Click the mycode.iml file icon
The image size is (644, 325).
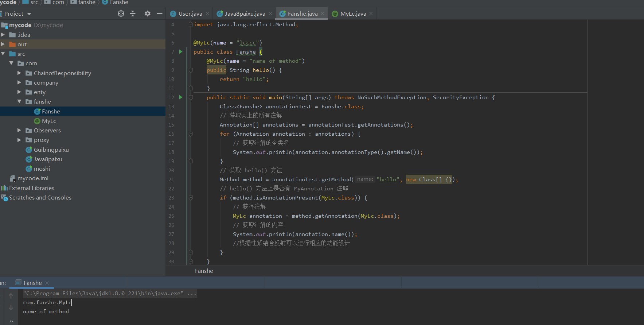(x=13, y=178)
